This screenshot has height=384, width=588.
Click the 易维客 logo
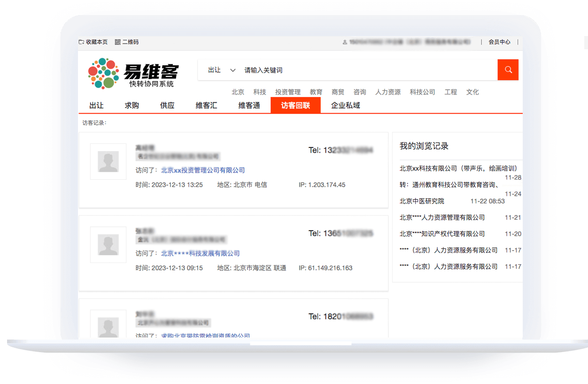click(x=134, y=74)
